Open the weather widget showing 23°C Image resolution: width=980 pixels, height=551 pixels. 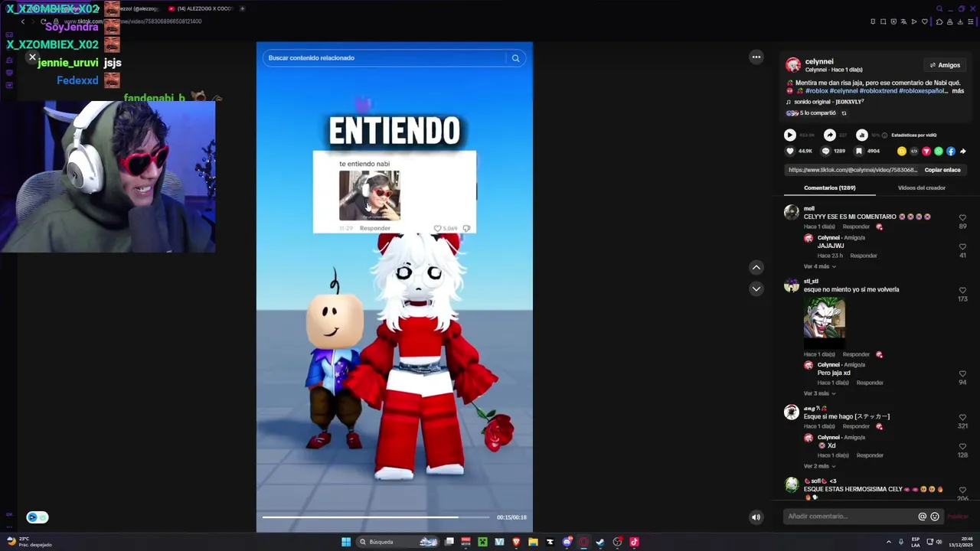(x=29, y=542)
